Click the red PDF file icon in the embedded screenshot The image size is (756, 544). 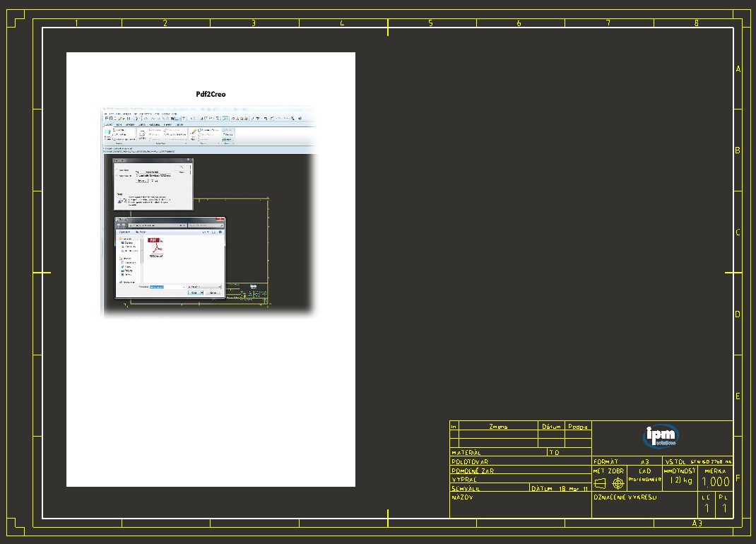click(155, 246)
